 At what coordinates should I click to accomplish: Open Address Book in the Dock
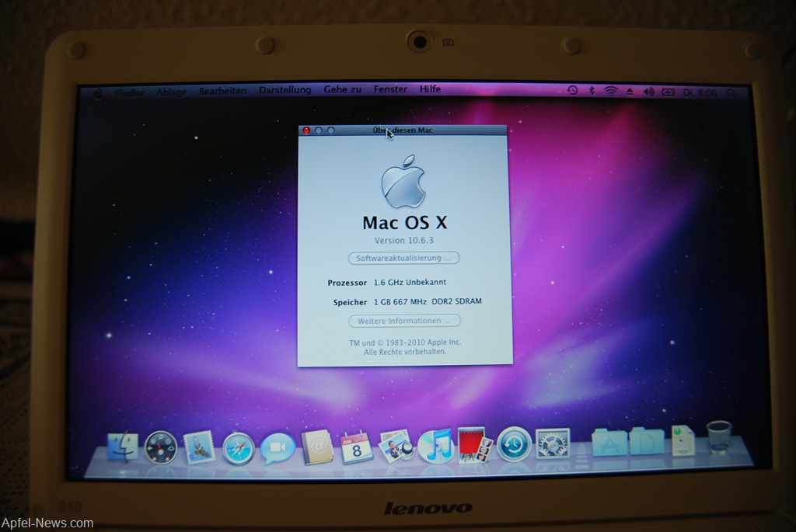pos(317,447)
